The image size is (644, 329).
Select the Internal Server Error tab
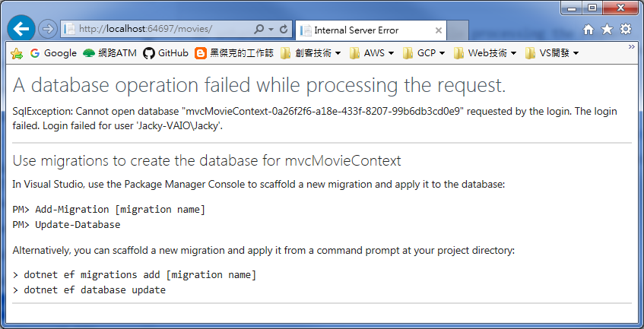[357, 30]
